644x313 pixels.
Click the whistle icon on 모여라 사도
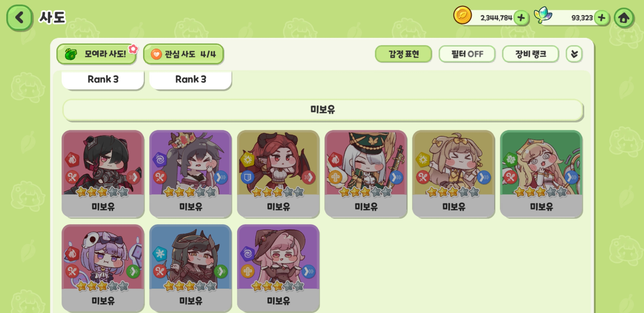pyautogui.click(x=71, y=54)
